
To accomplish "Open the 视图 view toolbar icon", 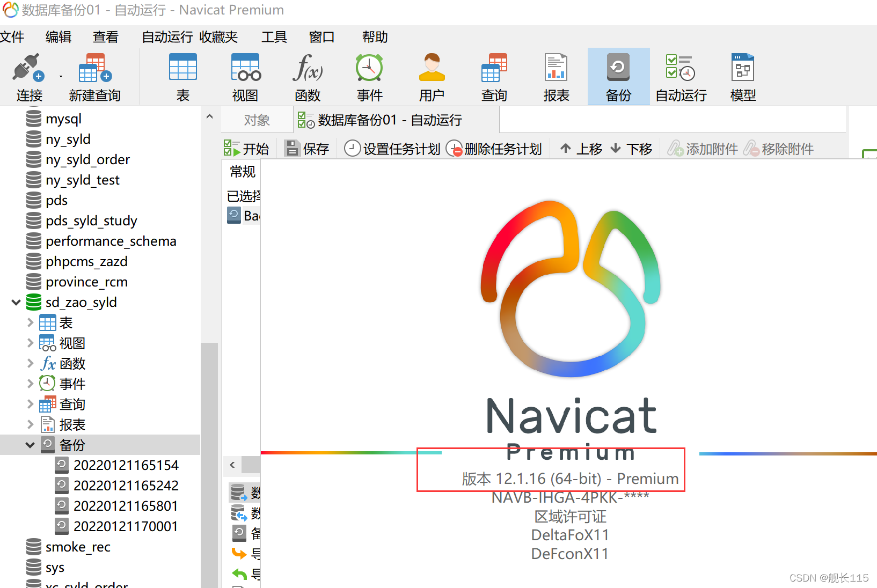I will click(245, 77).
